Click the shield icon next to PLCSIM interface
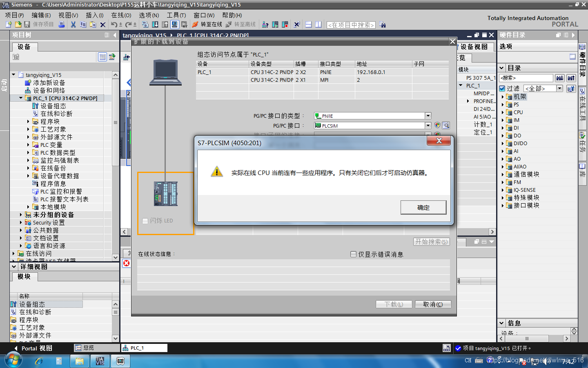 (x=437, y=126)
